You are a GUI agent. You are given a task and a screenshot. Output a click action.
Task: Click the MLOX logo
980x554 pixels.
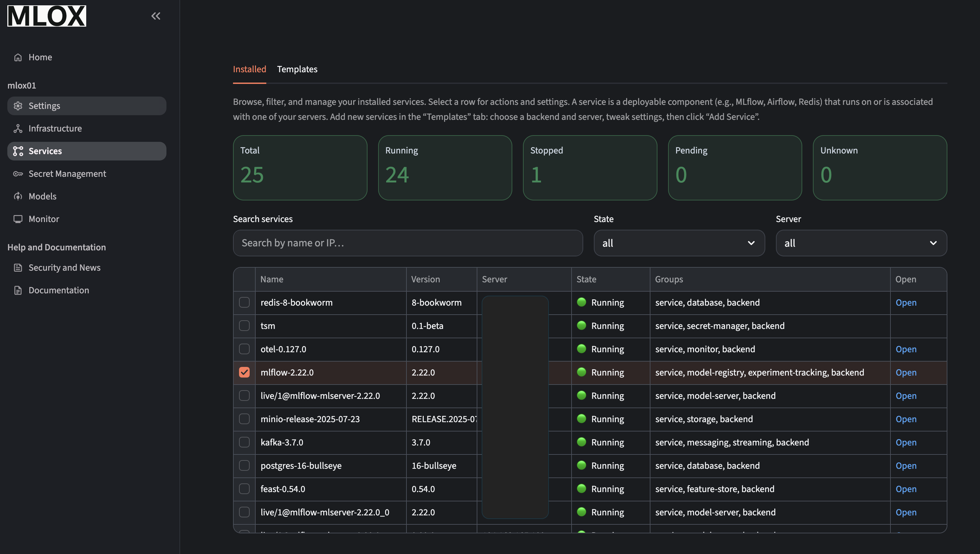point(46,16)
